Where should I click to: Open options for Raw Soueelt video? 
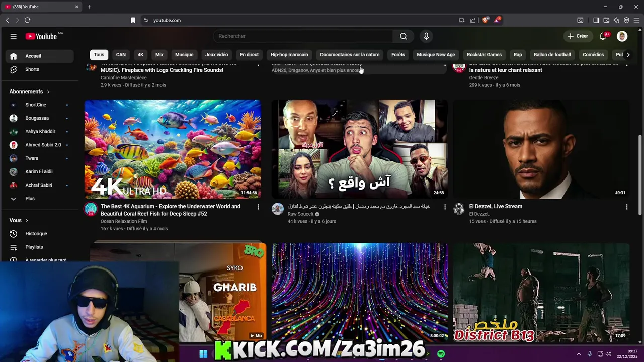click(445, 207)
